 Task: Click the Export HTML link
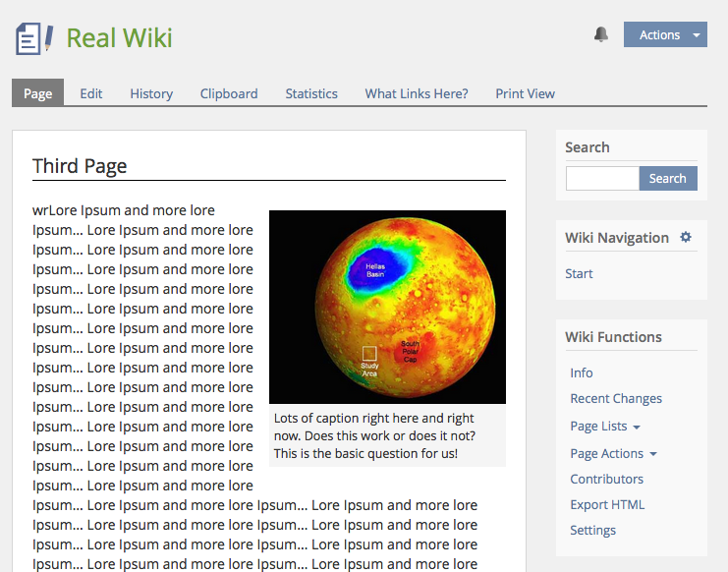tap(607, 504)
